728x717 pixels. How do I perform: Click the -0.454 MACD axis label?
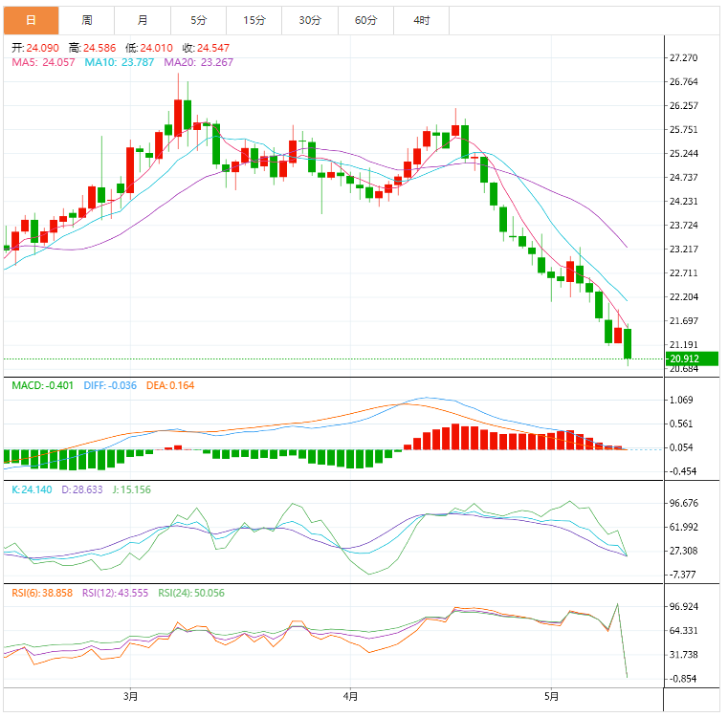(x=682, y=471)
